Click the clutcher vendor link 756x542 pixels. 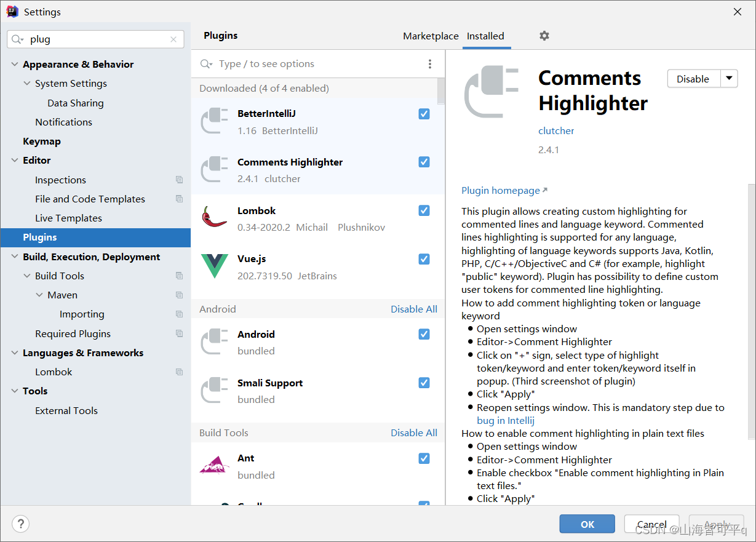(556, 130)
